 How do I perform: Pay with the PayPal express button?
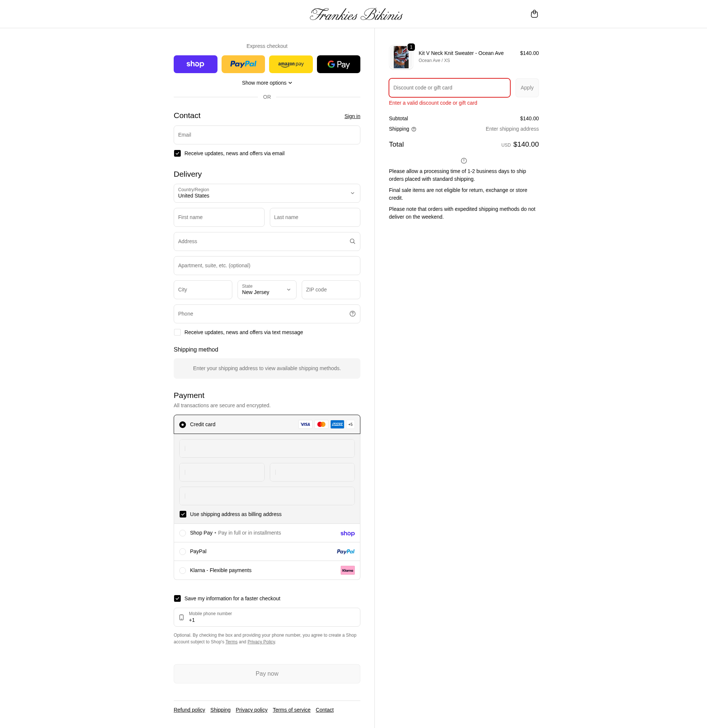243,64
